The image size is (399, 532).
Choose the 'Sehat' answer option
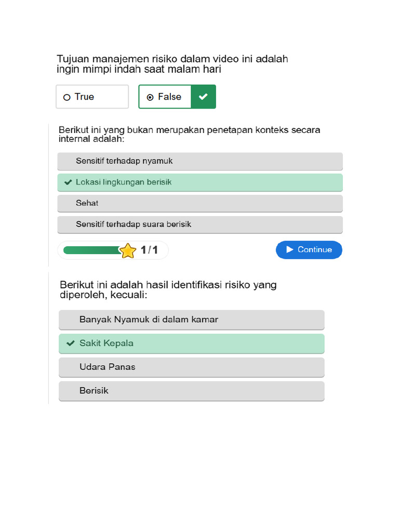click(200, 203)
